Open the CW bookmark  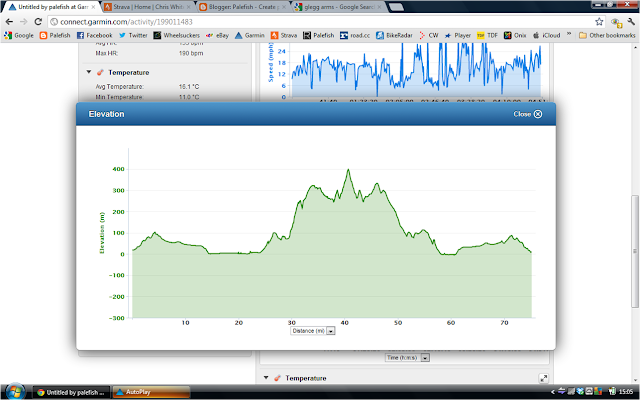point(428,36)
